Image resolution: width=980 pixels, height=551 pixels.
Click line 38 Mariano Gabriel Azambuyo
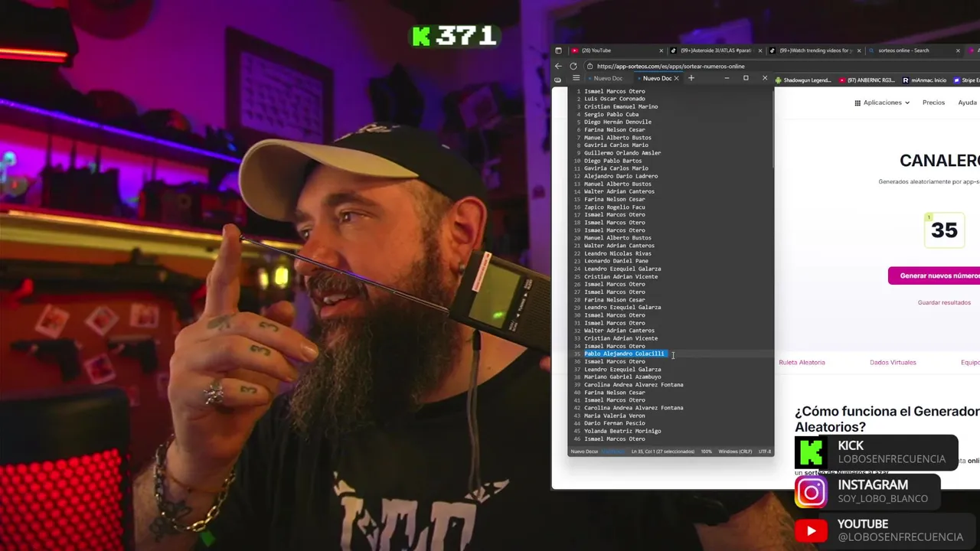(622, 377)
